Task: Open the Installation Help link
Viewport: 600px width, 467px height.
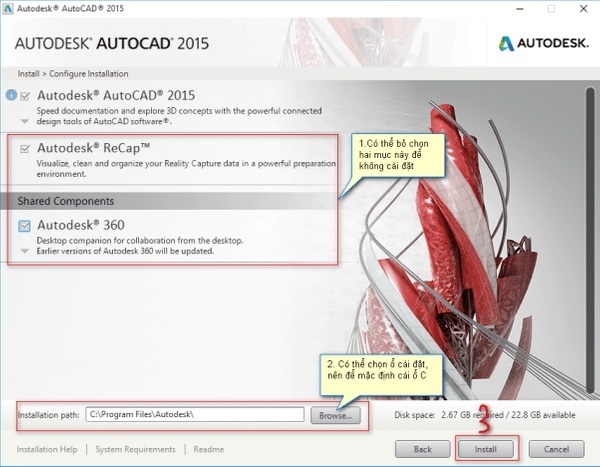Action: click(46, 450)
